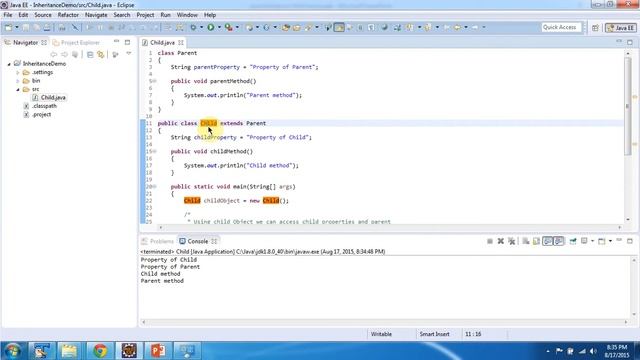Click Remove Launch X icon in Console

pyautogui.click(x=501, y=241)
